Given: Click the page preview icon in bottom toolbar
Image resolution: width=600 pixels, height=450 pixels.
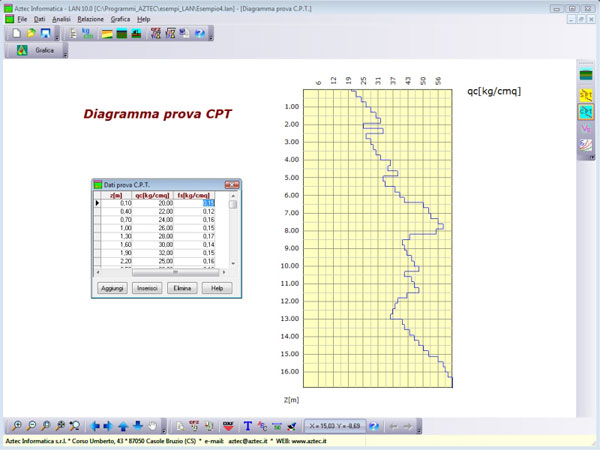Looking at the screenshot, I should tap(180, 426).
